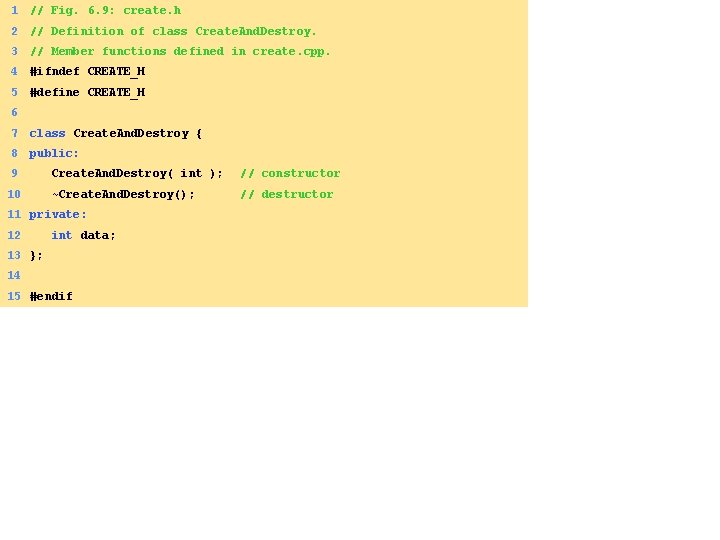Screen dimensions: 720x540
Task: Click the 'public:' access specifier
Action: (x=54, y=153)
